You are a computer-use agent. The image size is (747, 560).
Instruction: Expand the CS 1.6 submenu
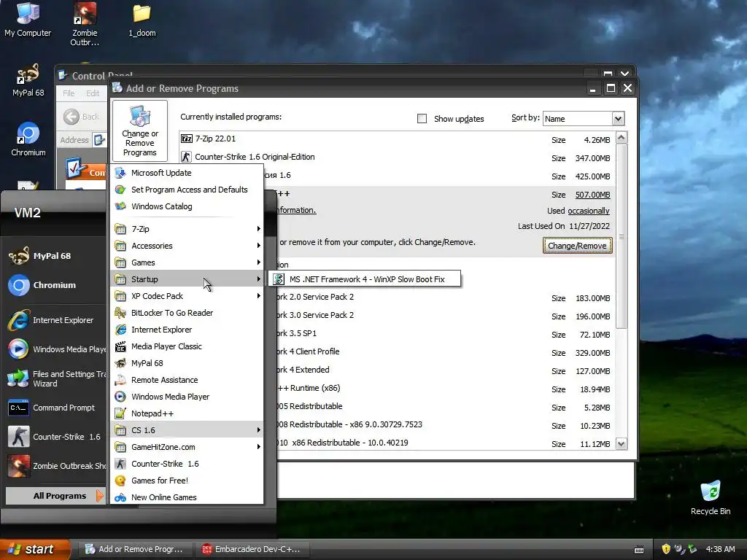tap(187, 430)
